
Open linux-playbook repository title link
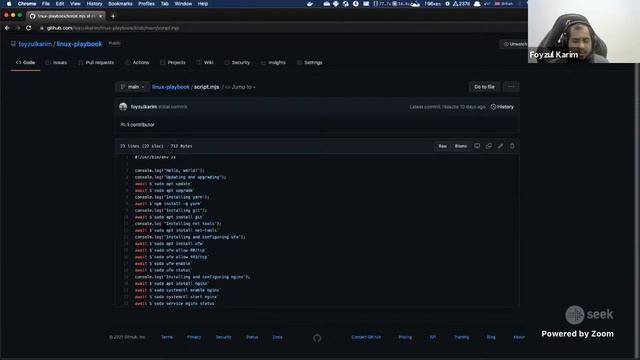79,44
